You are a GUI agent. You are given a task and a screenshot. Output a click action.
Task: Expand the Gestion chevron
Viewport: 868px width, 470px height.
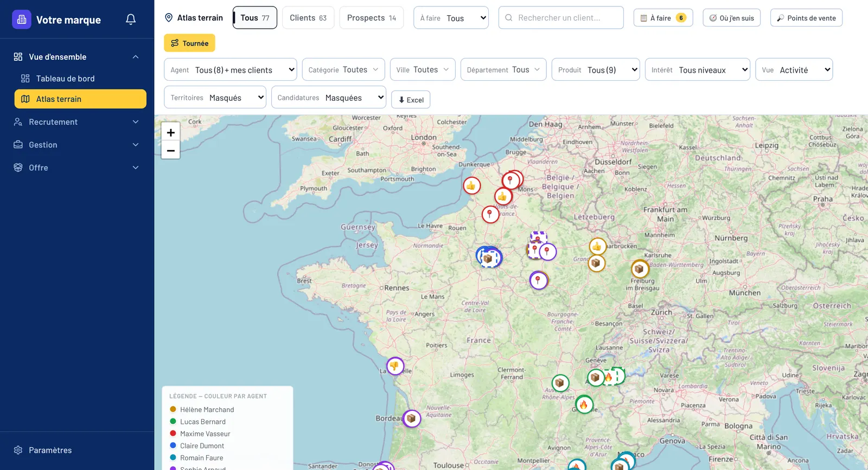tap(136, 145)
